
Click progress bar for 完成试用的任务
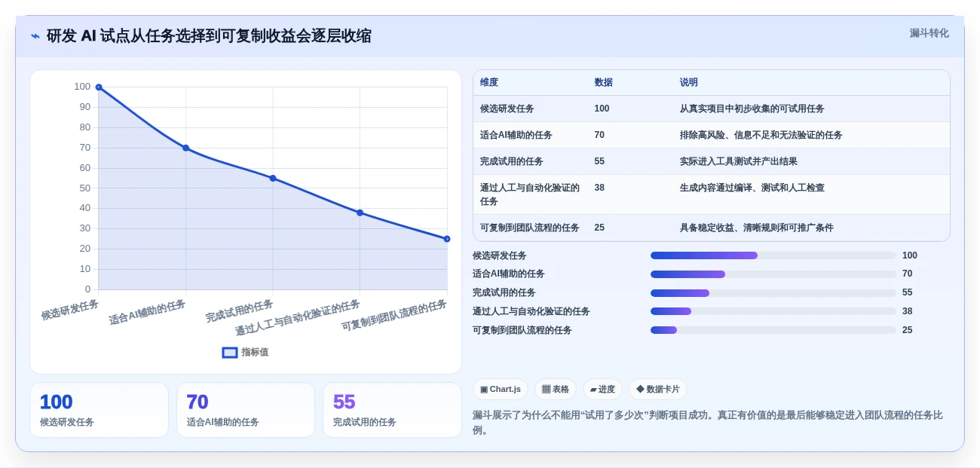click(773, 293)
